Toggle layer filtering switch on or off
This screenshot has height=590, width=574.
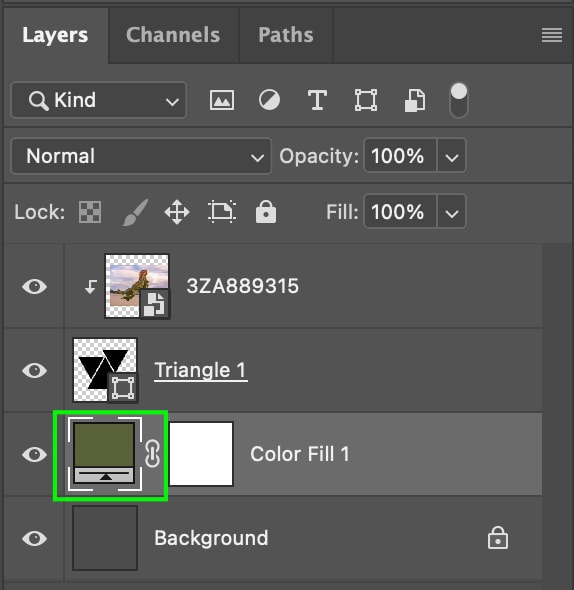[x=459, y=100]
